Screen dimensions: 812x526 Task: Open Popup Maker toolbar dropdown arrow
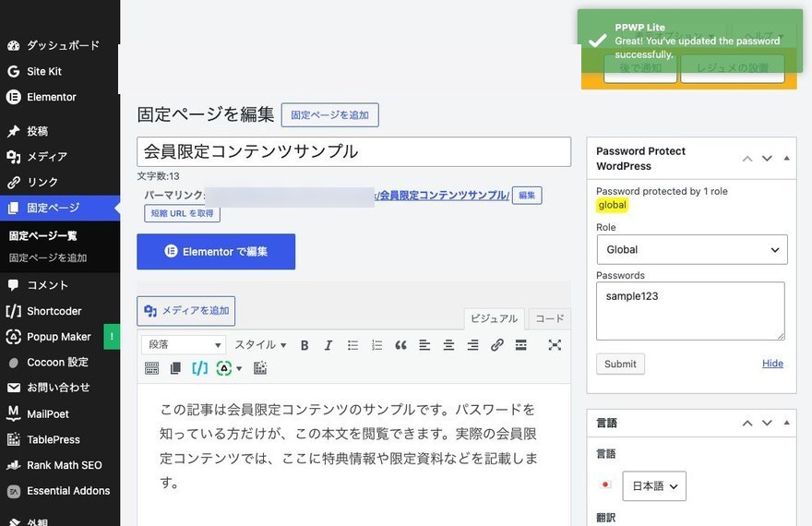pyautogui.click(x=239, y=369)
